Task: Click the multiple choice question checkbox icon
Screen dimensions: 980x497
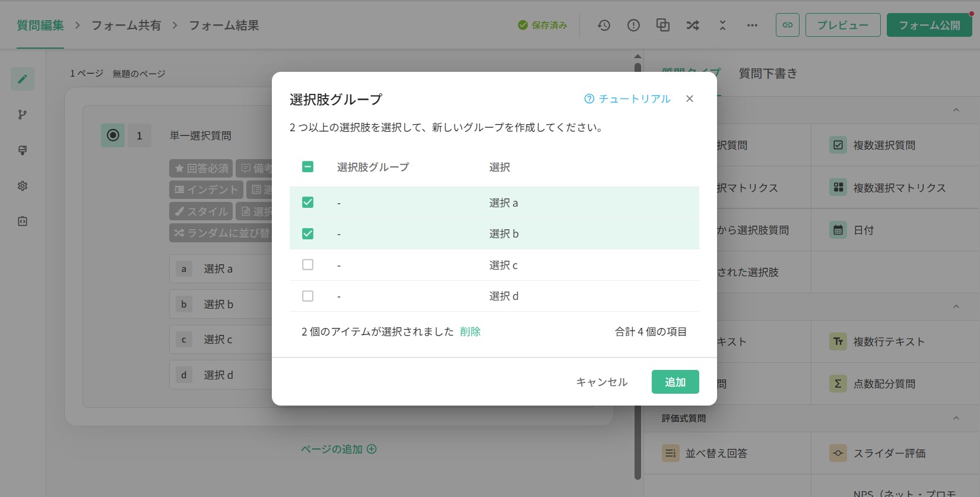Action: tap(838, 145)
